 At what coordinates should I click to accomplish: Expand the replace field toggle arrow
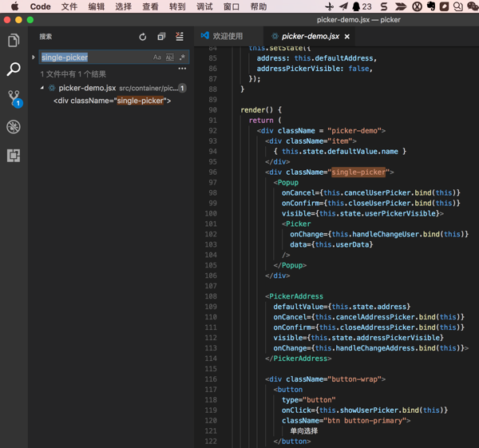click(34, 57)
